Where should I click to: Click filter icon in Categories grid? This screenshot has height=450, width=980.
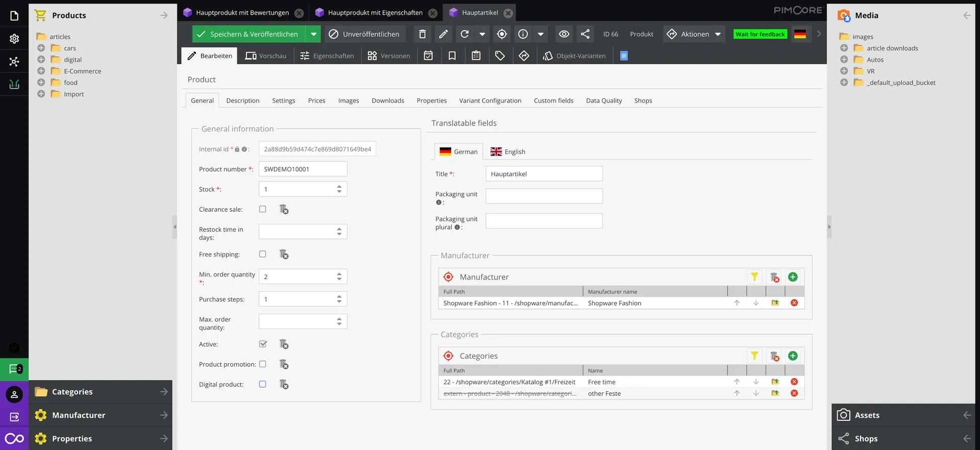pos(754,356)
